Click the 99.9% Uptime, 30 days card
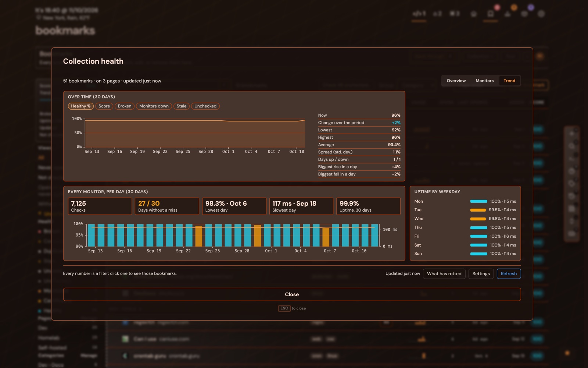588x368 pixels. tap(368, 206)
